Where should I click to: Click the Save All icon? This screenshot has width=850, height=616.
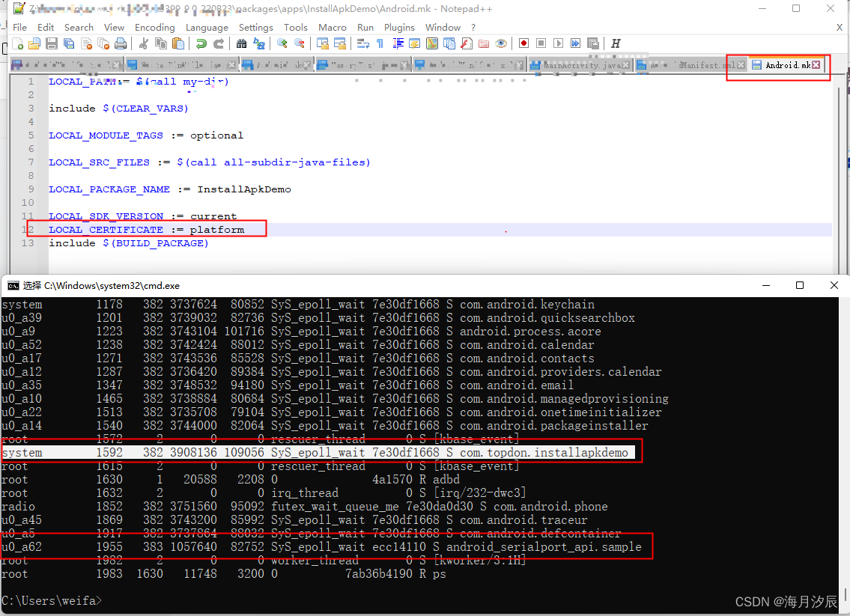coord(68,43)
